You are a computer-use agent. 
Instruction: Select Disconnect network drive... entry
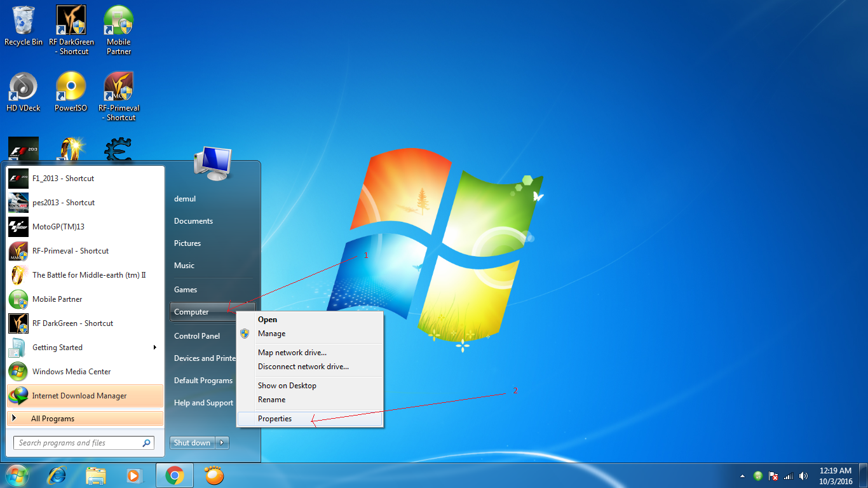point(310,367)
